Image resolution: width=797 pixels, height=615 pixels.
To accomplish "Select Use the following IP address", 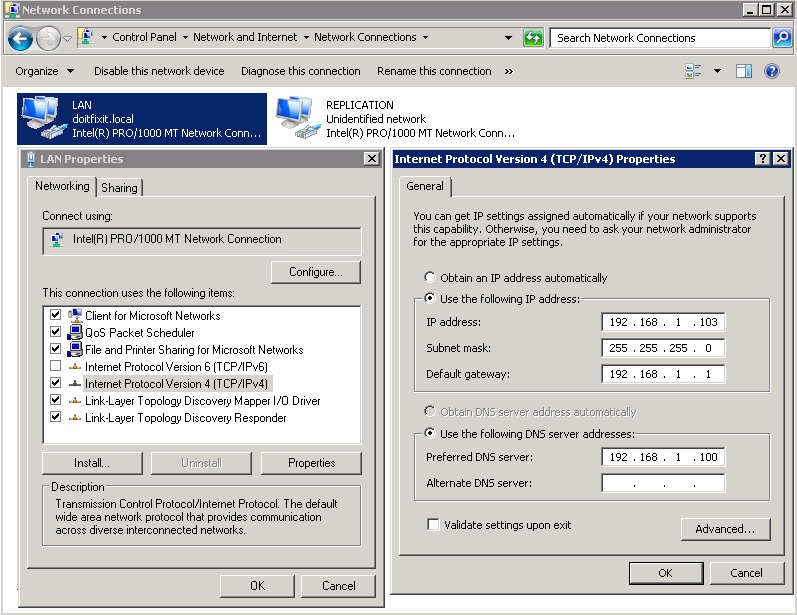I will point(430,298).
